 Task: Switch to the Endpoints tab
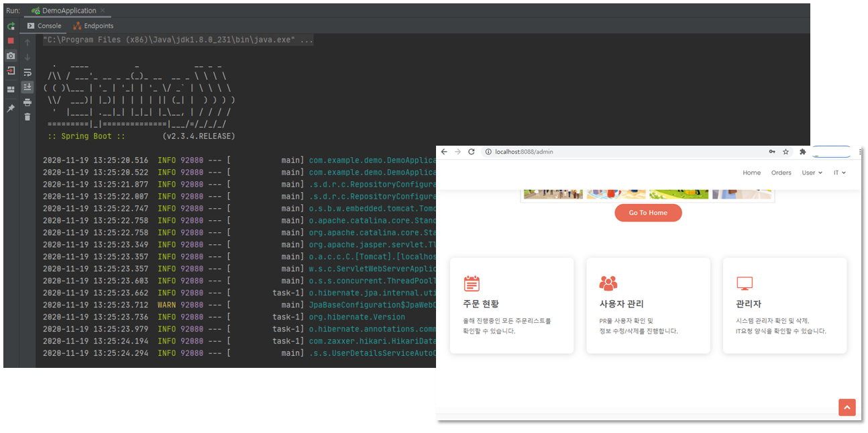[93, 26]
